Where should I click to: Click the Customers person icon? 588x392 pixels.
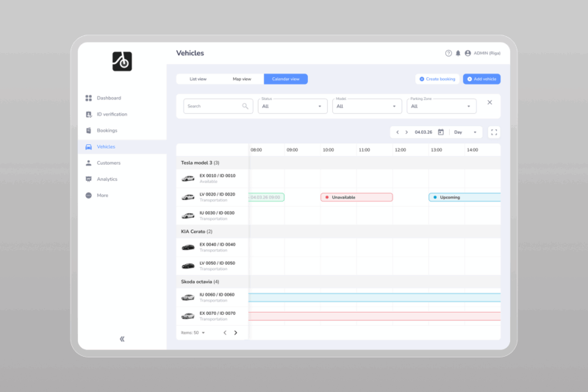point(88,163)
